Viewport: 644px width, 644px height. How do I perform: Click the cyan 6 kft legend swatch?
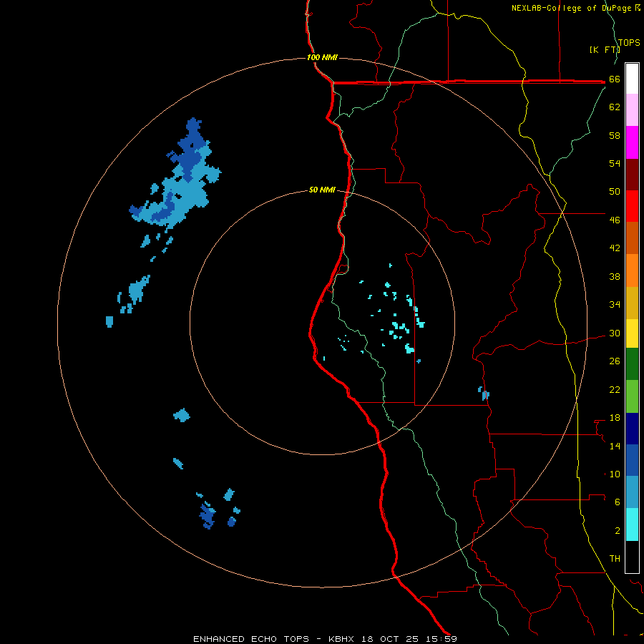coord(632,525)
